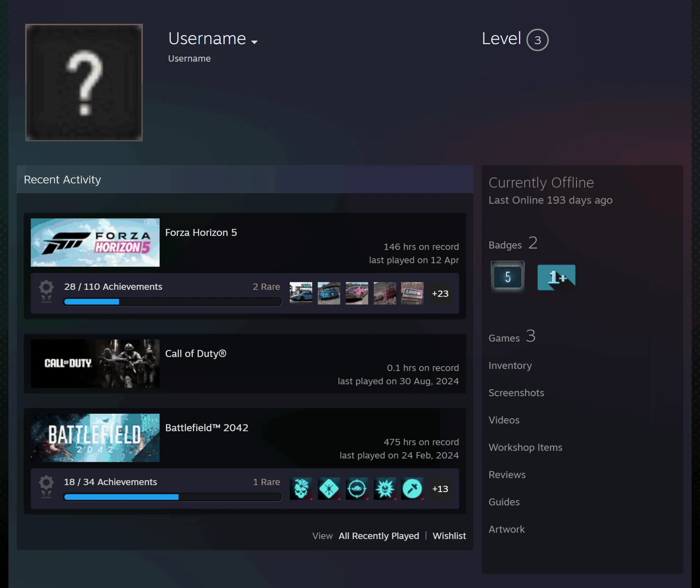Open the Call of Duty® title link
This screenshot has width=700, height=588.
point(196,354)
